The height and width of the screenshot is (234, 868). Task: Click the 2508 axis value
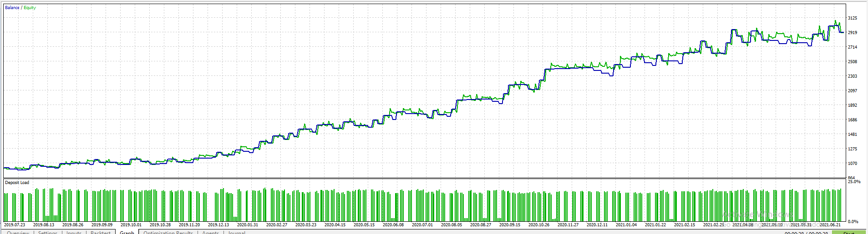(x=853, y=62)
